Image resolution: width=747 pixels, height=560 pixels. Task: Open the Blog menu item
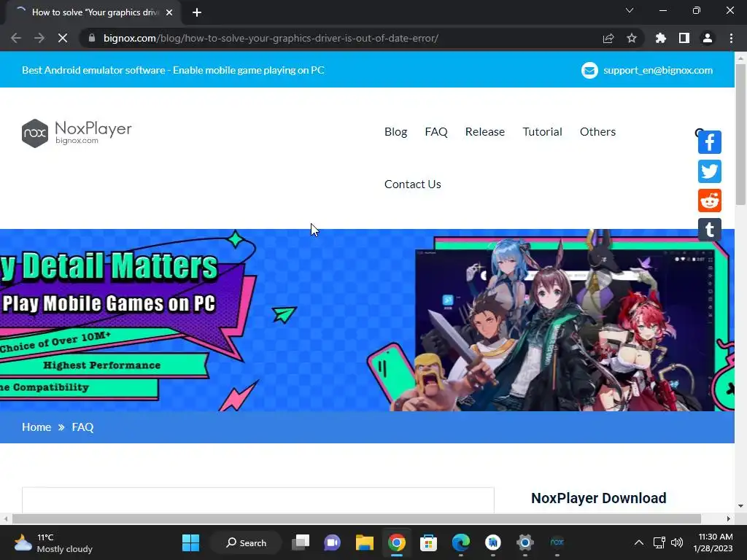(396, 132)
